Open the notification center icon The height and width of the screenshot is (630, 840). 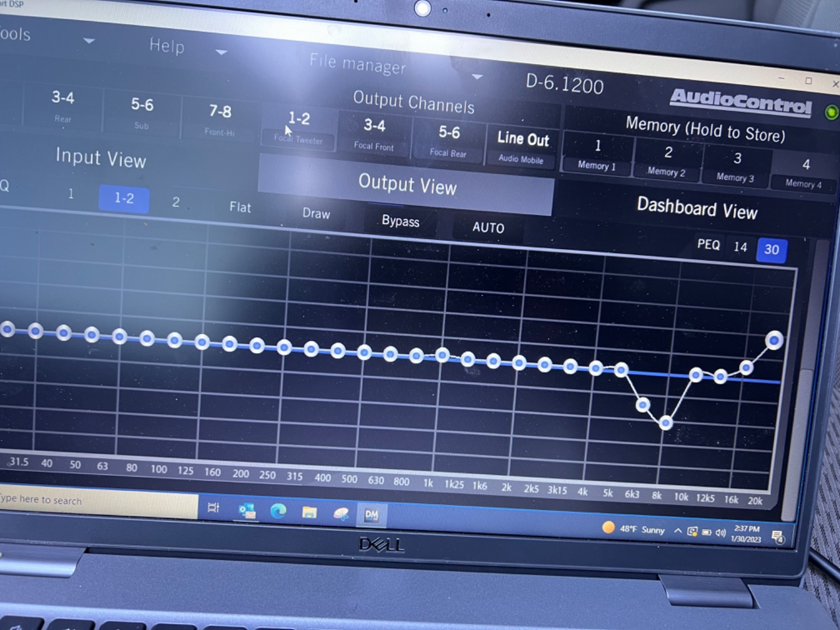[778, 537]
